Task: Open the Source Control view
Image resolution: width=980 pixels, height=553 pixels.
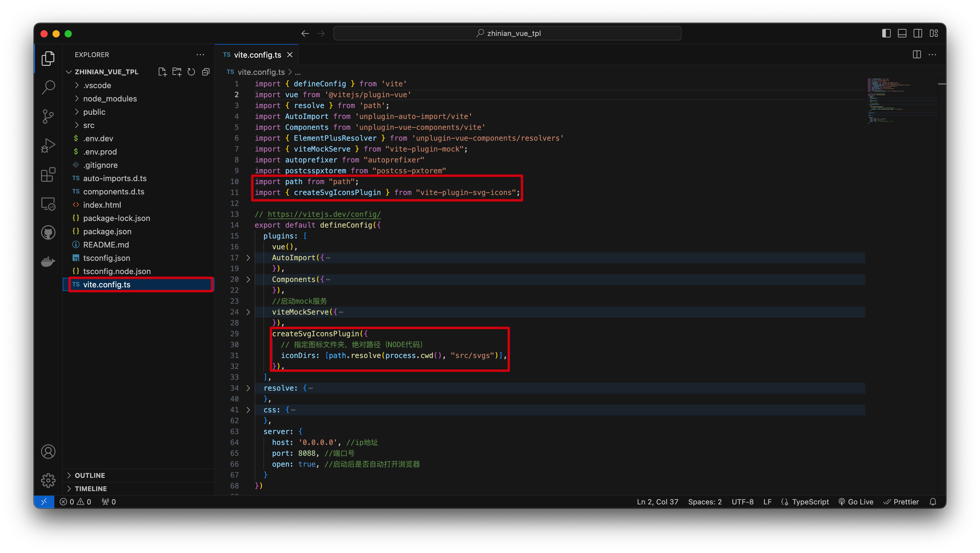Action: (x=48, y=117)
